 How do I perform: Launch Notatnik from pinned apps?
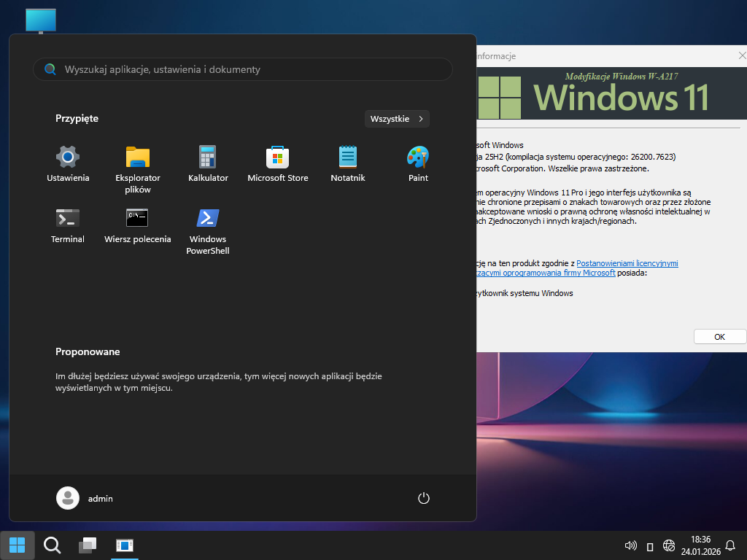tap(348, 163)
